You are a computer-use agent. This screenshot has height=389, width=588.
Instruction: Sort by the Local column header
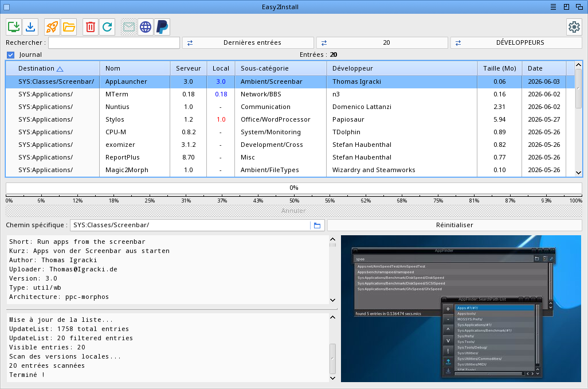tap(221, 68)
